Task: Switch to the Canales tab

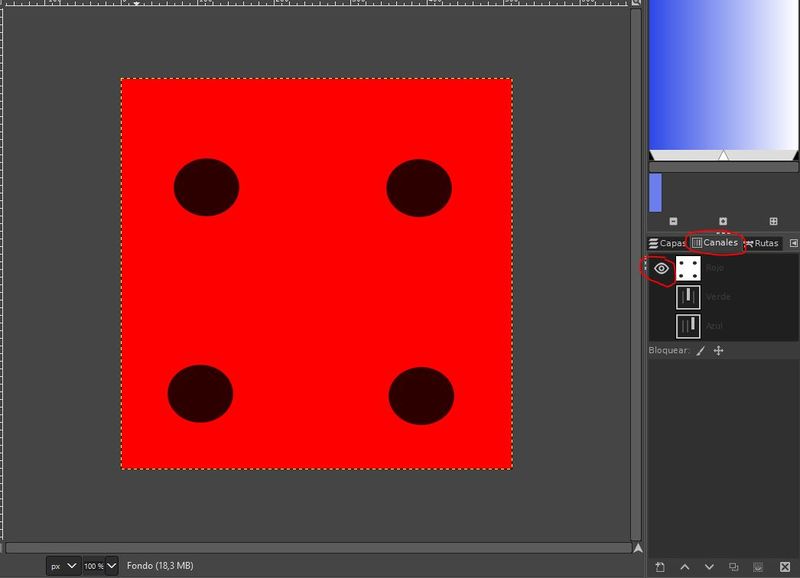Action: [715, 243]
